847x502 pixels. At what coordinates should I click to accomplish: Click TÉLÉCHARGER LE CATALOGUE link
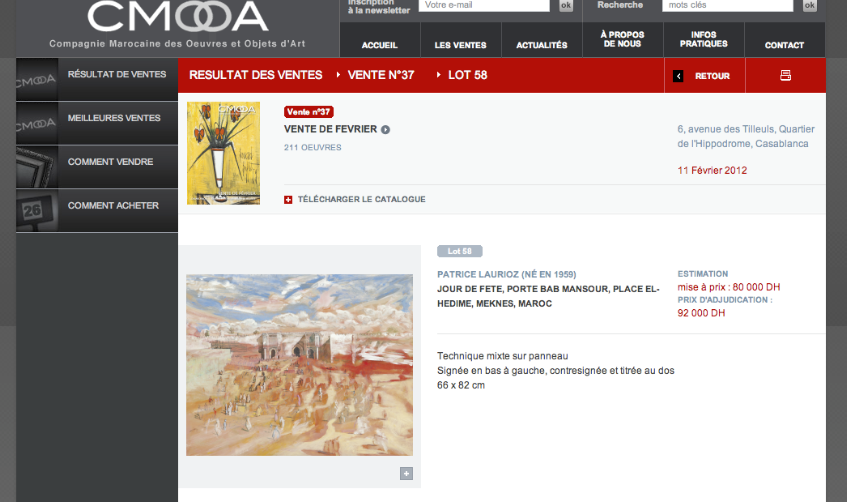(x=361, y=199)
